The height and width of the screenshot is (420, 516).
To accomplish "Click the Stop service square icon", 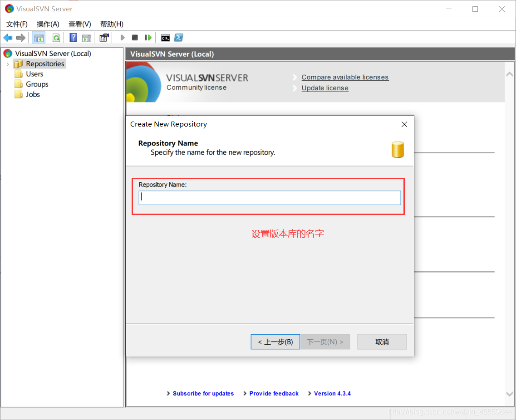I will click(x=135, y=38).
